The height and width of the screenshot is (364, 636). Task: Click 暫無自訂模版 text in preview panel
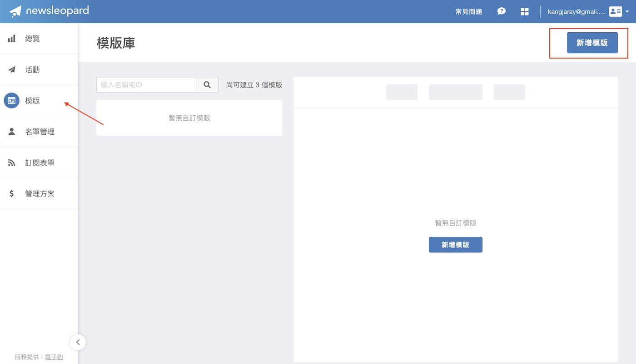pyautogui.click(x=456, y=223)
